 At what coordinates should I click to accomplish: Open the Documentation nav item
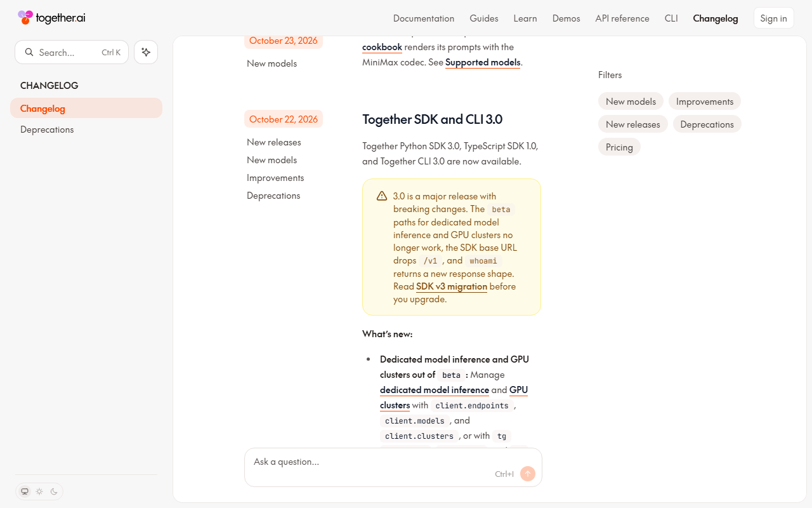[x=424, y=18]
